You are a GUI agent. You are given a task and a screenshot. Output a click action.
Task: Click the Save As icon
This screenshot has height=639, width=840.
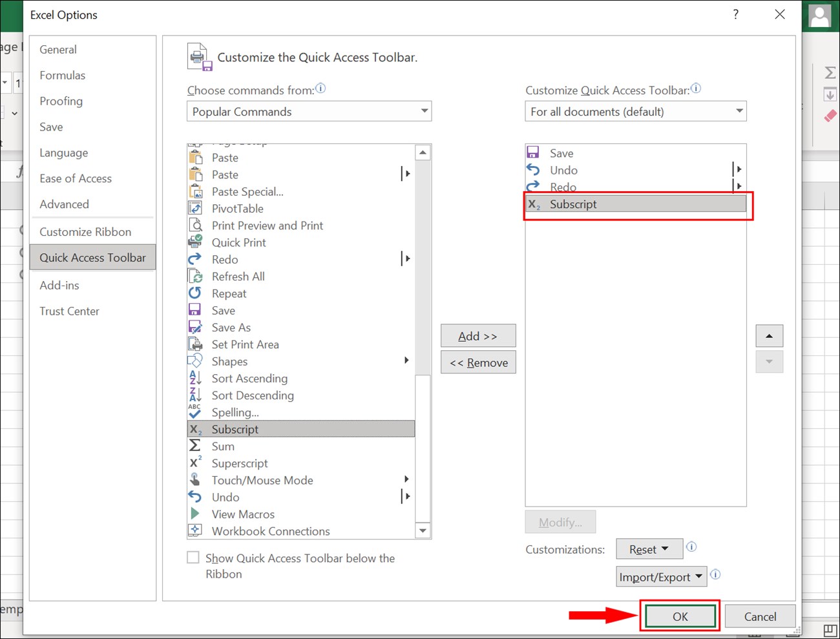(195, 327)
